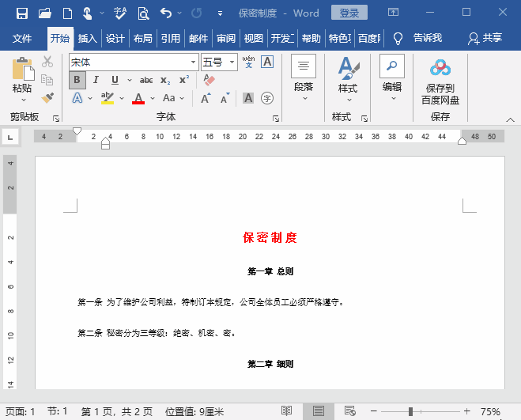This screenshot has width=521, height=420.
Task: Click the Undo arrow icon
Action: pos(164,13)
